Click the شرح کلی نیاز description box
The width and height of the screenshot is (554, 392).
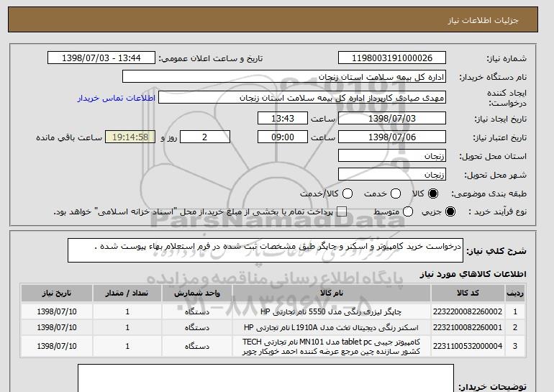[265, 250]
